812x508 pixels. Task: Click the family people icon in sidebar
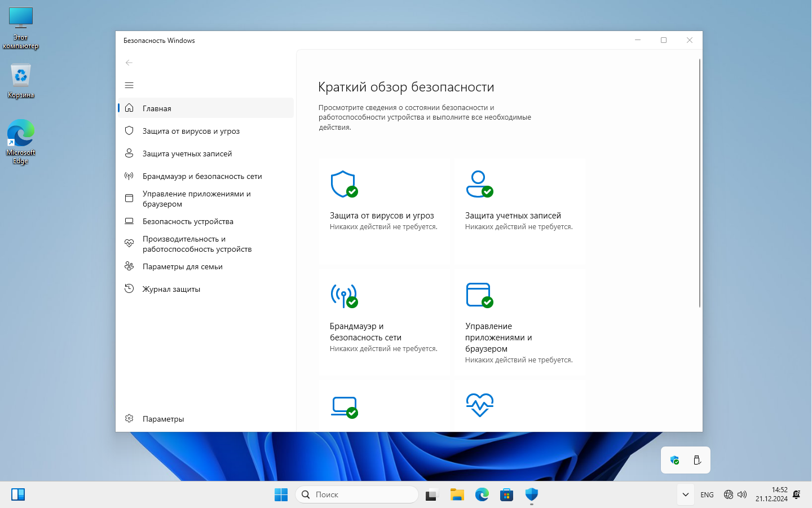[x=129, y=266]
